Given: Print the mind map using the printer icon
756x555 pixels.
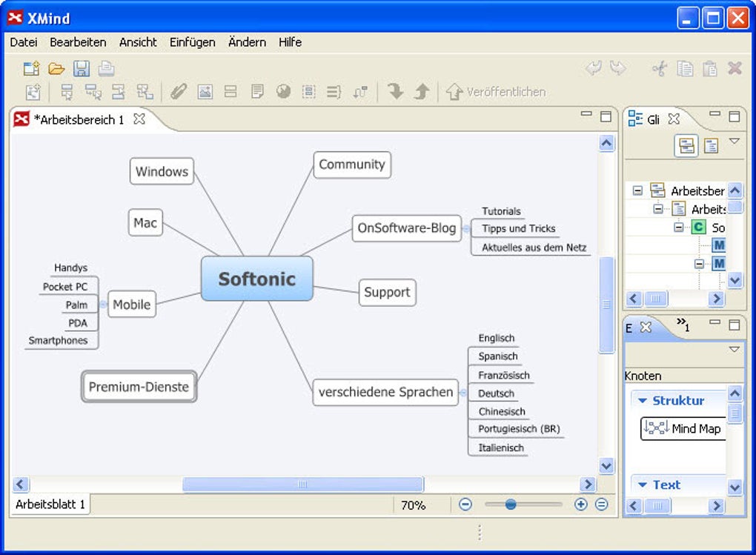Looking at the screenshot, I should click(107, 68).
